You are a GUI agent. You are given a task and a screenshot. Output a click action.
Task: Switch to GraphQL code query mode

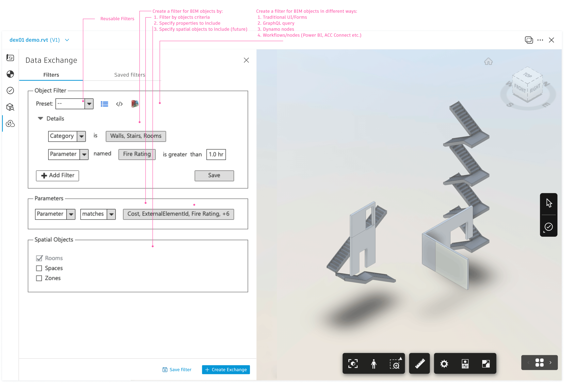119,104
